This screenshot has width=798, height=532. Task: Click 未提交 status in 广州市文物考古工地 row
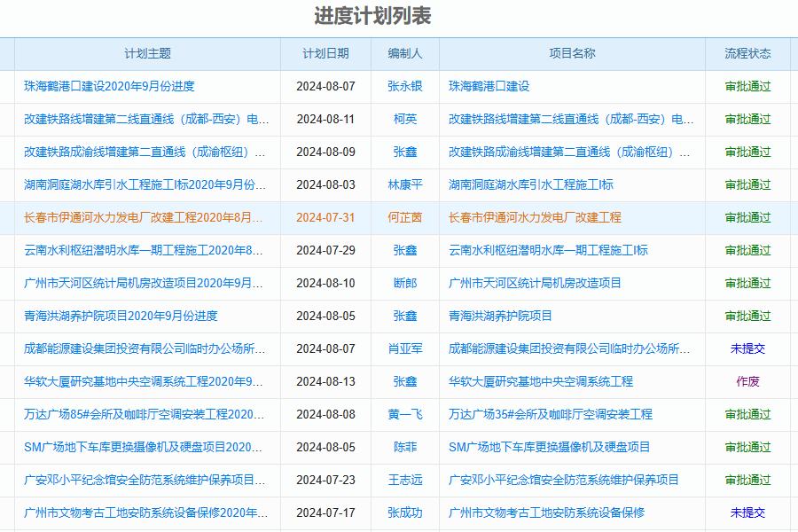point(747,513)
